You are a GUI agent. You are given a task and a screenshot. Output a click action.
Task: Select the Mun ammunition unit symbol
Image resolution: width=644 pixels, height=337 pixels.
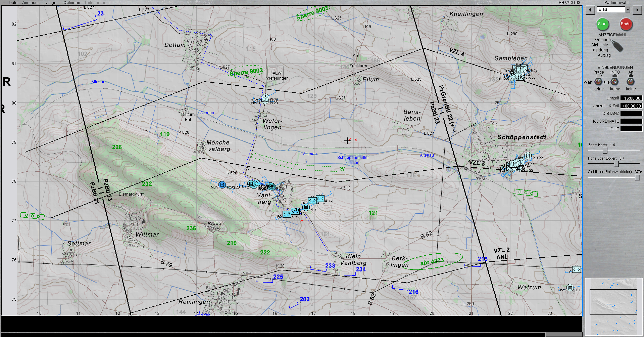[222, 185]
